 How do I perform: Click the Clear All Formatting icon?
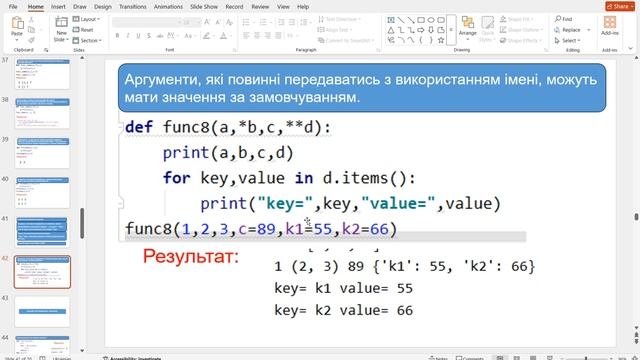point(229,22)
